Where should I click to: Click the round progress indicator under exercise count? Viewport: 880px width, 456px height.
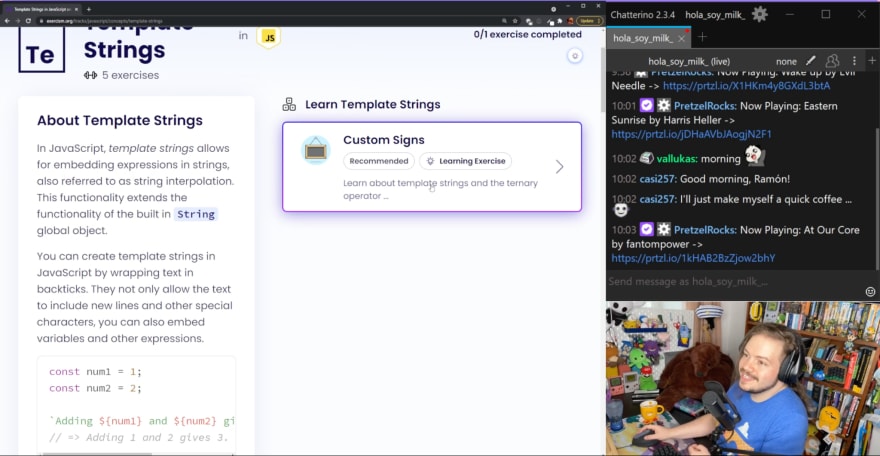(574, 56)
